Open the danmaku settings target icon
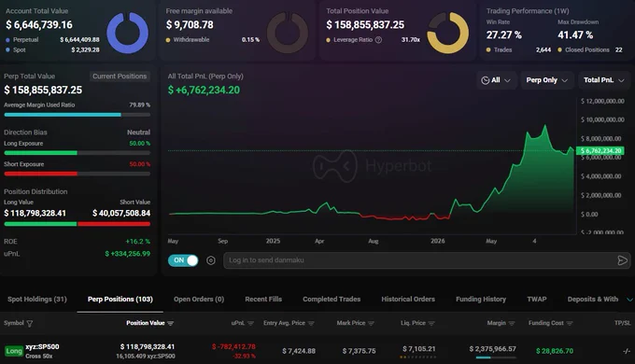The height and width of the screenshot is (364, 635). tap(211, 260)
